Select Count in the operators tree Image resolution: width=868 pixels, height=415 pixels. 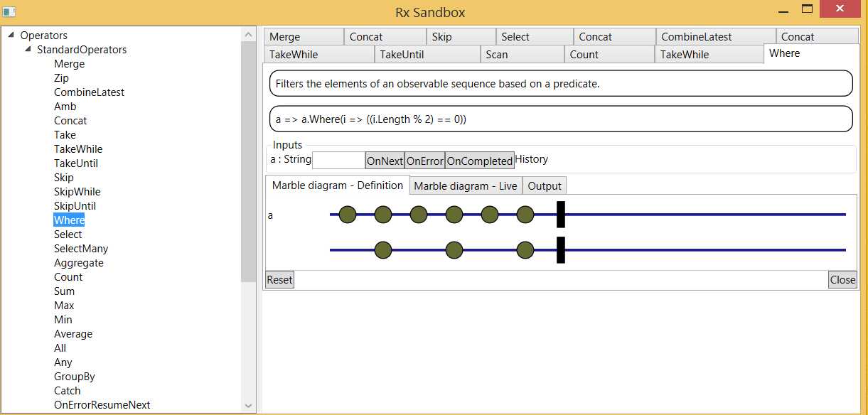[68, 277]
